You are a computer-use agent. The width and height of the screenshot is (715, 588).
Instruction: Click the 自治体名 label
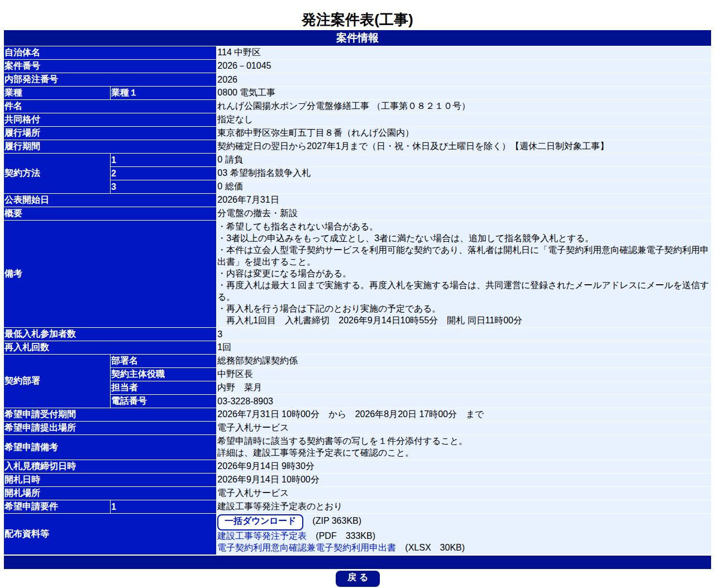pos(22,52)
